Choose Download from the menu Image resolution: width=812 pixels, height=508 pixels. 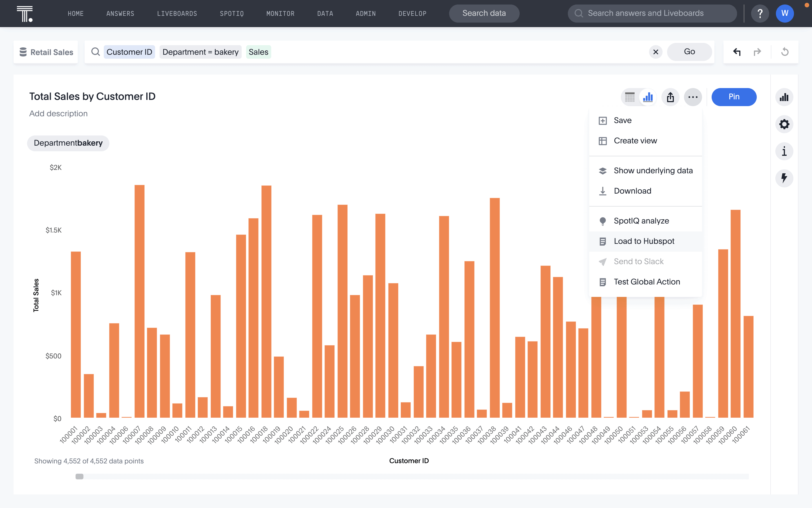coord(645,191)
